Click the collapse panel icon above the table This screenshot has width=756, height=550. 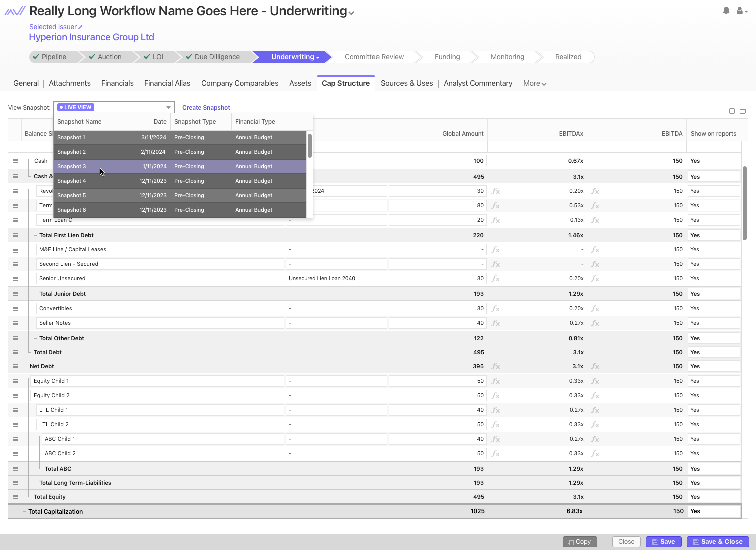point(743,111)
